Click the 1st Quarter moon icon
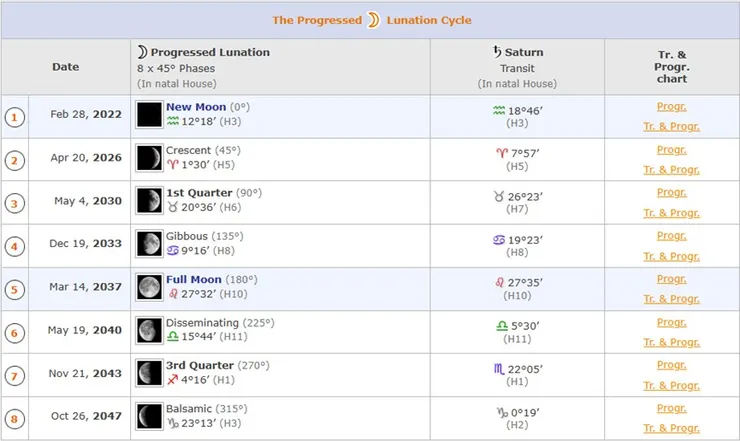 (x=149, y=200)
